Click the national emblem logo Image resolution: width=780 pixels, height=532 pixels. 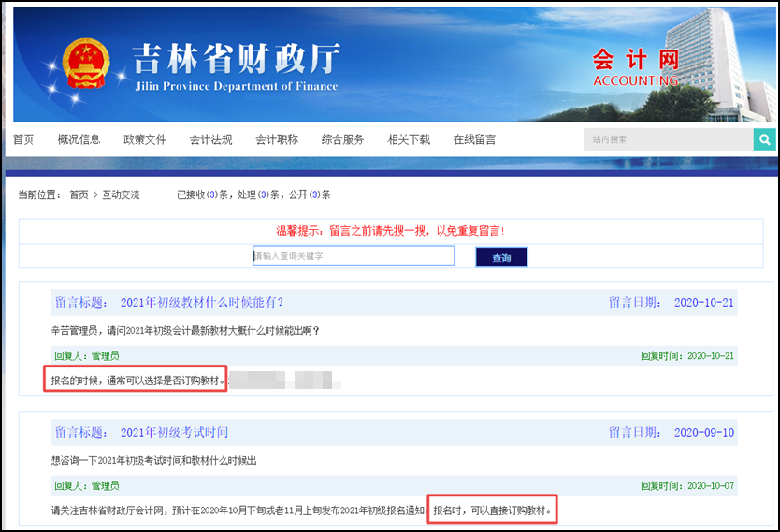(x=85, y=64)
